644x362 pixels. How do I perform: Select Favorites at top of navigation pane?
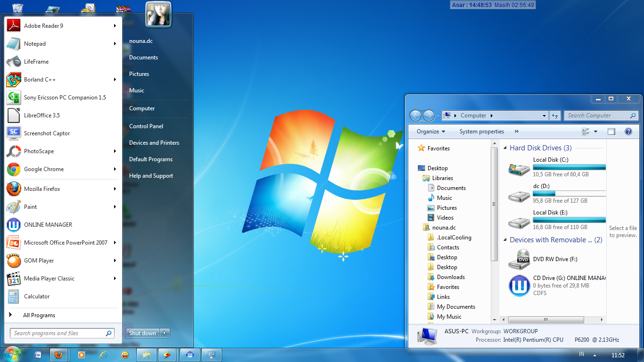(438, 148)
